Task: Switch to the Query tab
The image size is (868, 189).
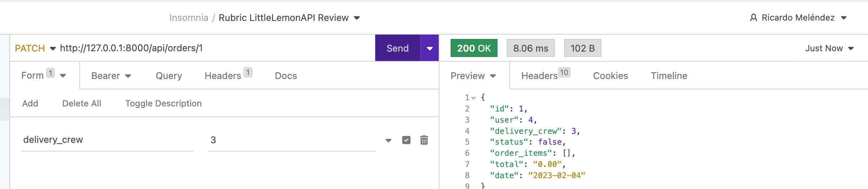Action: pos(169,76)
